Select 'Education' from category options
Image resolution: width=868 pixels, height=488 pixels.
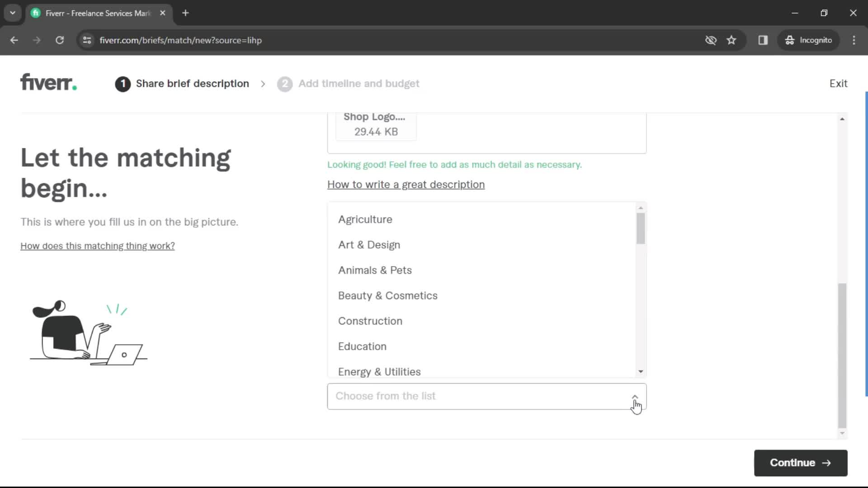tap(363, 346)
